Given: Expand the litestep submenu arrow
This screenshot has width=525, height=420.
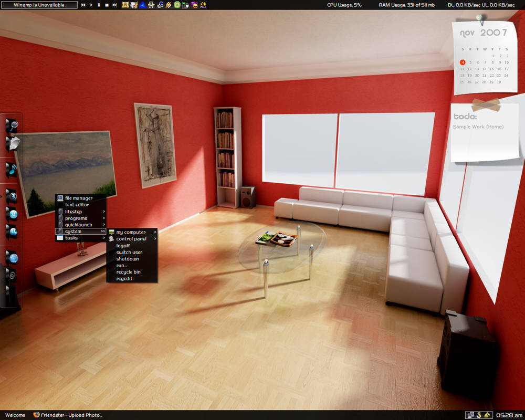Looking at the screenshot, I should click(104, 212).
